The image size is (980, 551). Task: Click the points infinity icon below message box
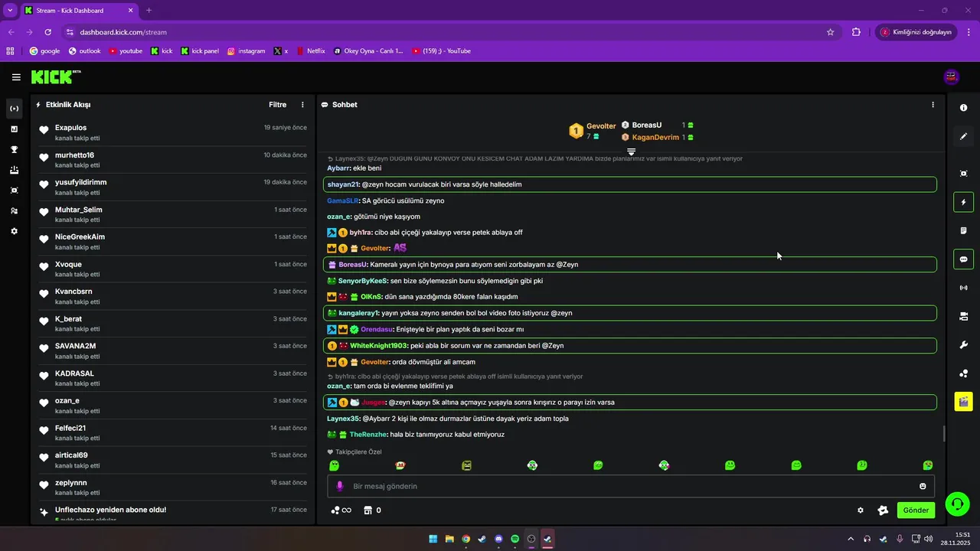341,510
